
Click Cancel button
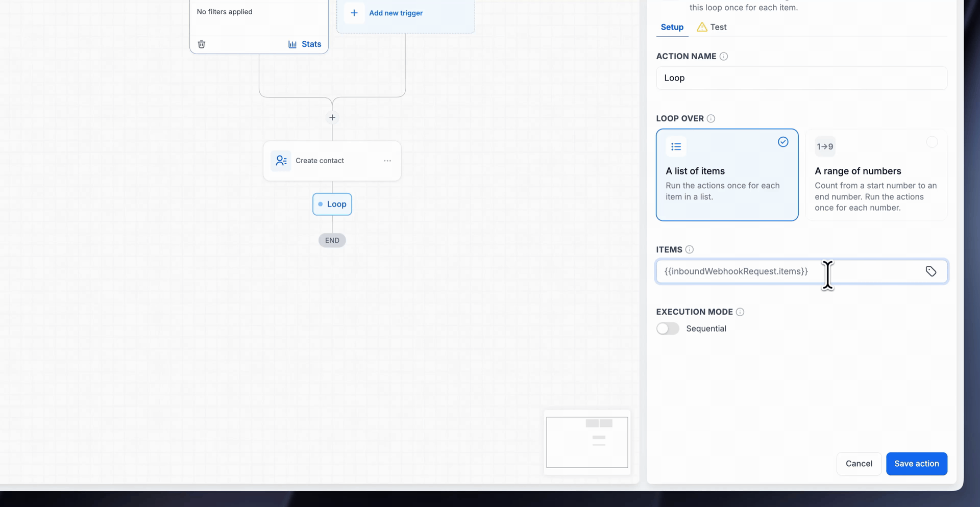[859, 464]
